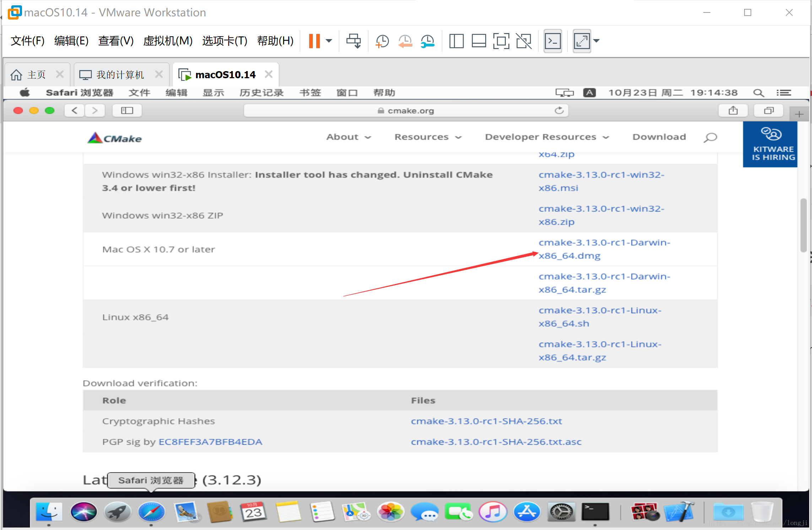Viewport: 812px width, 530px height.
Task: Open the VMware console view icon
Action: 553,41
